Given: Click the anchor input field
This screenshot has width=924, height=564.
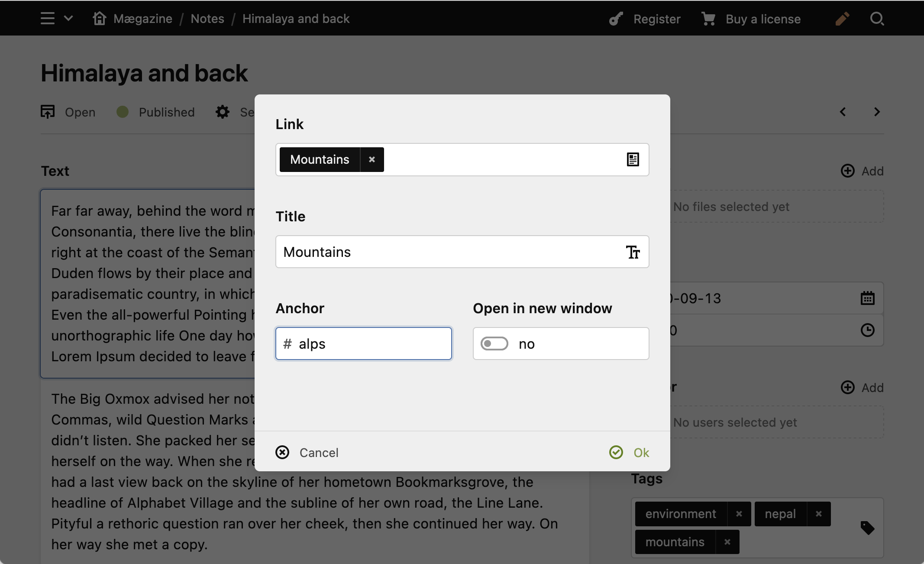Looking at the screenshot, I should [363, 344].
